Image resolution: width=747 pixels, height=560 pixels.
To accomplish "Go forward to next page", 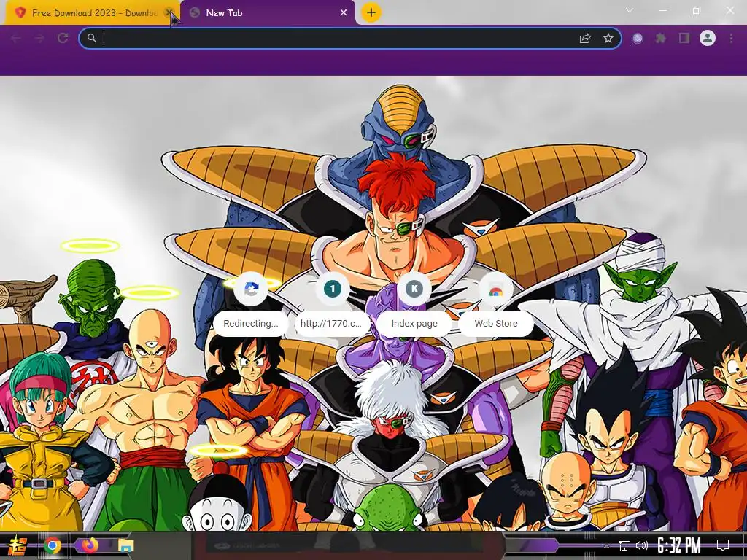I will [39, 38].
